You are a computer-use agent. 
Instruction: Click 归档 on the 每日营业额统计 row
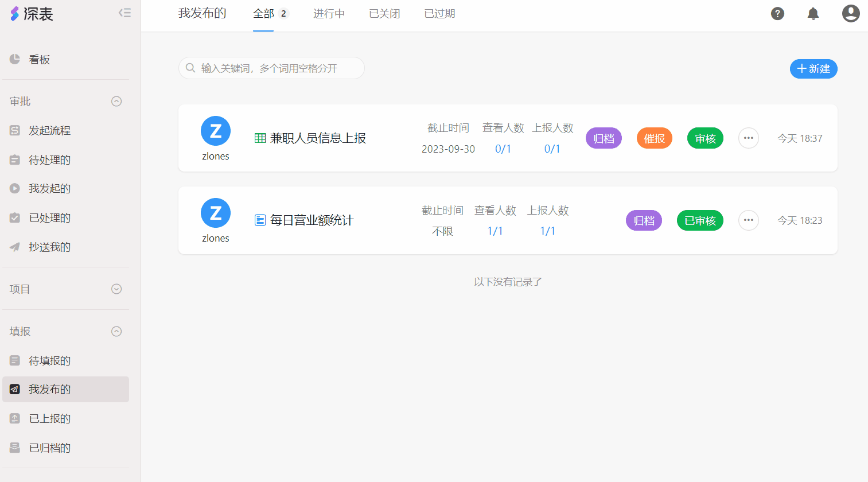[644, 221]
